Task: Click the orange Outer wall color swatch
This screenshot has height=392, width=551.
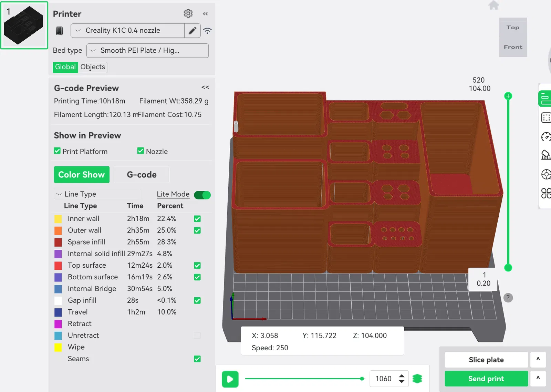Action: point(58,230)
